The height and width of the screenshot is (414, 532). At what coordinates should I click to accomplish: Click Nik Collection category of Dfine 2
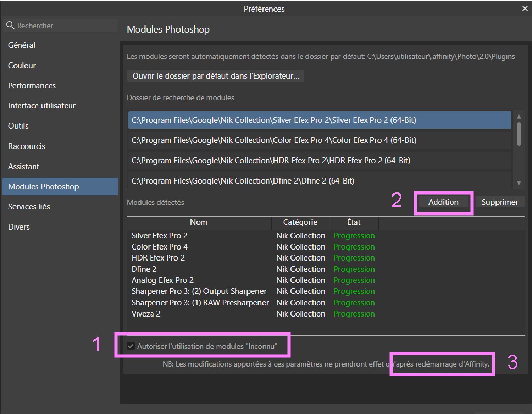pyautogui.click(x=301, y=269)
